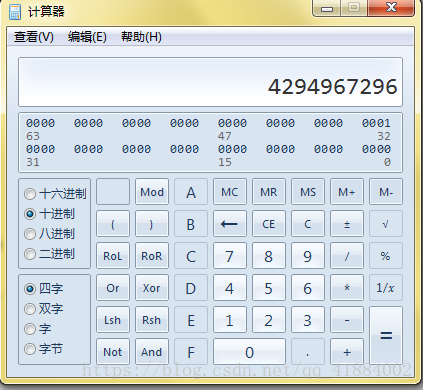Click the C clear button next to CE
Screen dimensions: 423x390
point(308,224)
